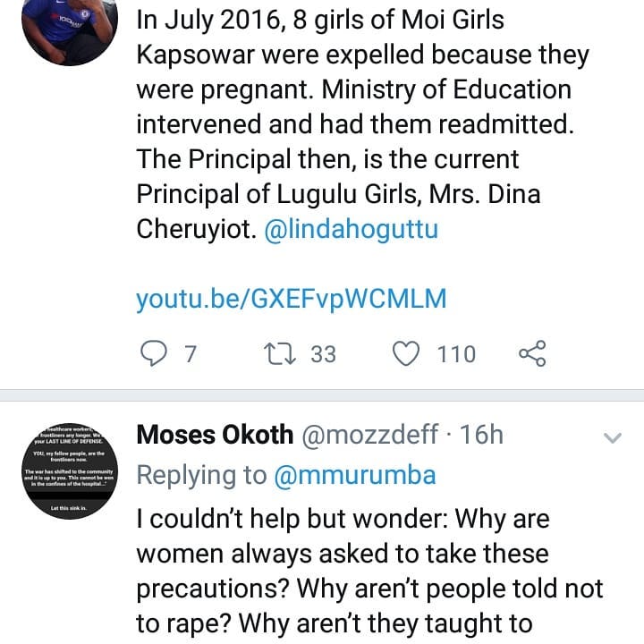Tap the reply speech bubble icon

(x=156, y=355)
